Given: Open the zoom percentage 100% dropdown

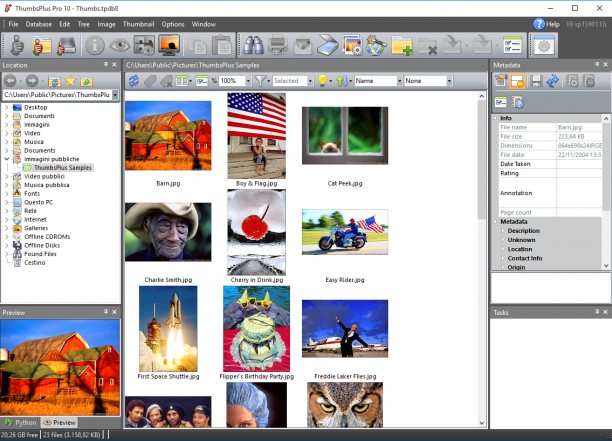Looking at the screenshot, I should click(248, 81).
